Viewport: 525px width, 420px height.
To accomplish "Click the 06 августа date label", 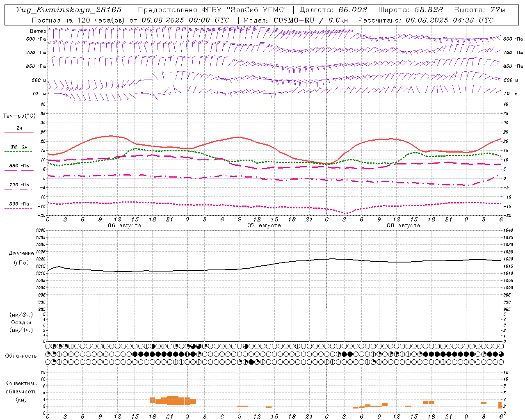I will click(125, 225).
